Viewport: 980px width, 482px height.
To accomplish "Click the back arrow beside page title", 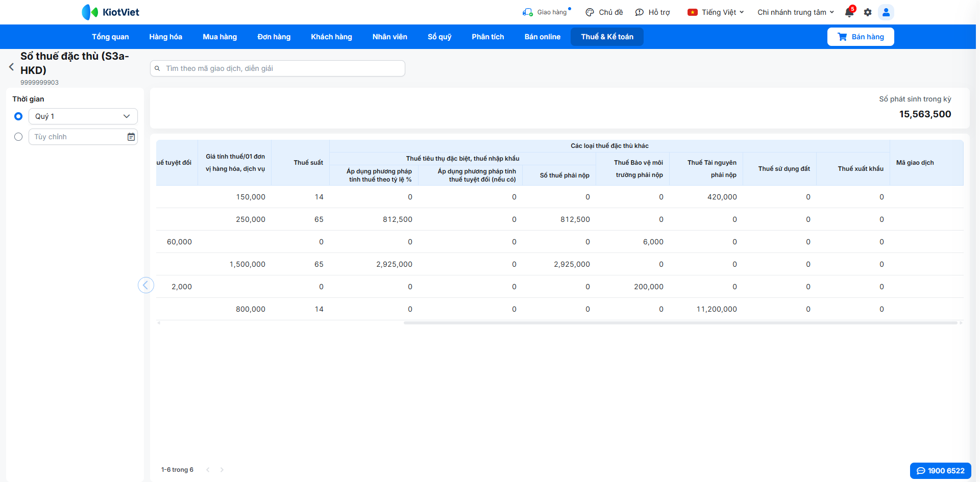I will point(11,67).
